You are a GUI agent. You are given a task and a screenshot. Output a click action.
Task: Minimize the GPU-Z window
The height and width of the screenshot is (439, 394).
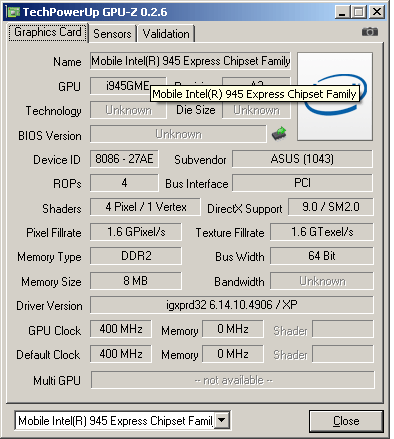pos(342,12)
